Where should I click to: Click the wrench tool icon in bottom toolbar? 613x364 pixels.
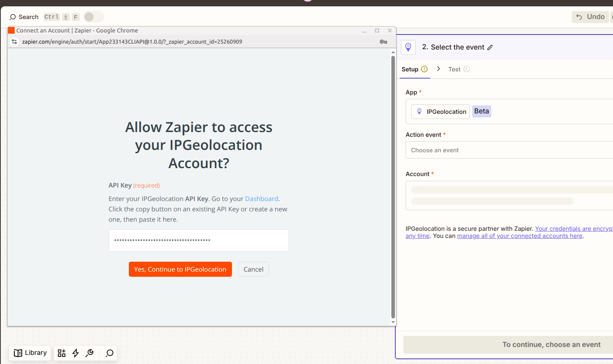coord(90,353)
